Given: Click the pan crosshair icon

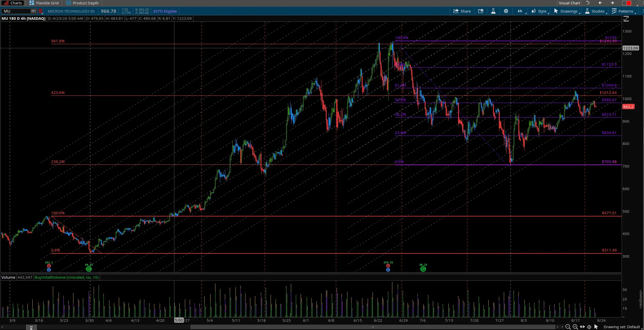Looking at the screenshot, I should click(x=589, y=327).
